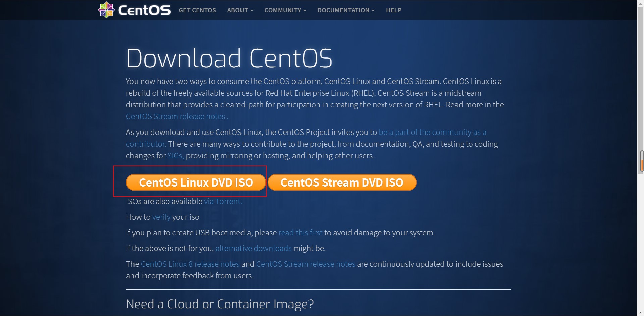The image size is (644, 316).
Task: Download CentOS Linux DVD ISO
Action: point(196,182)
